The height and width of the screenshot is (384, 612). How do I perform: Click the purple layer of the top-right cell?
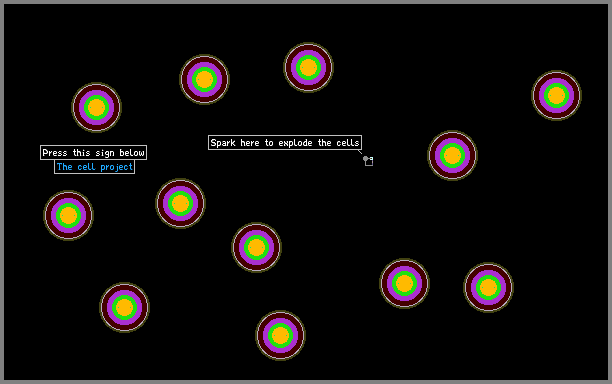click(556, 80)
